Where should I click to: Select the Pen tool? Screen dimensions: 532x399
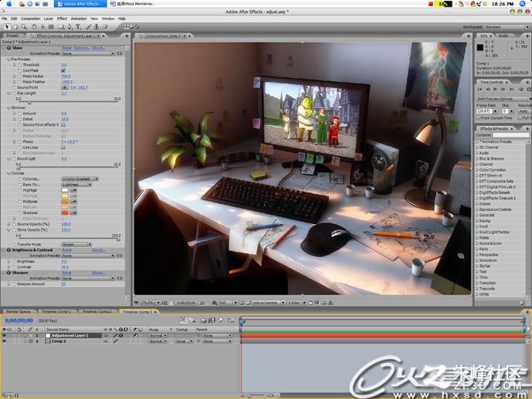(70, 27)
